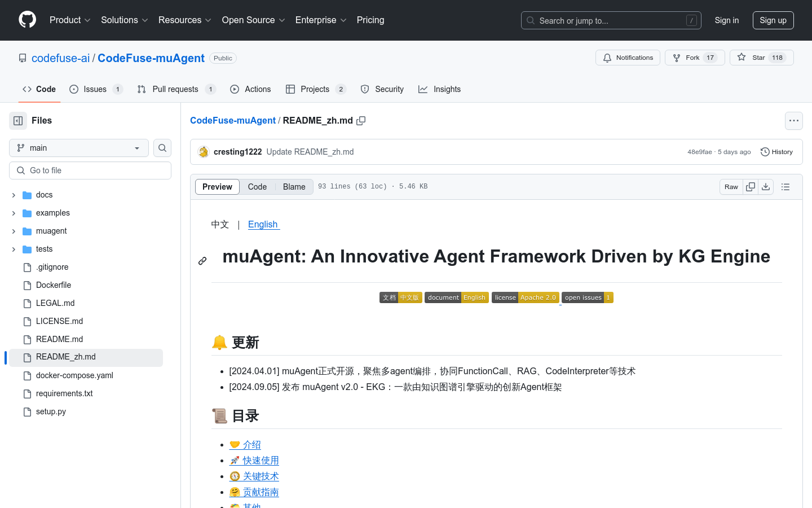The height and width of the screenshot is (508, 812).
Task: Click the open issues badge
Action: coord(588,297)
